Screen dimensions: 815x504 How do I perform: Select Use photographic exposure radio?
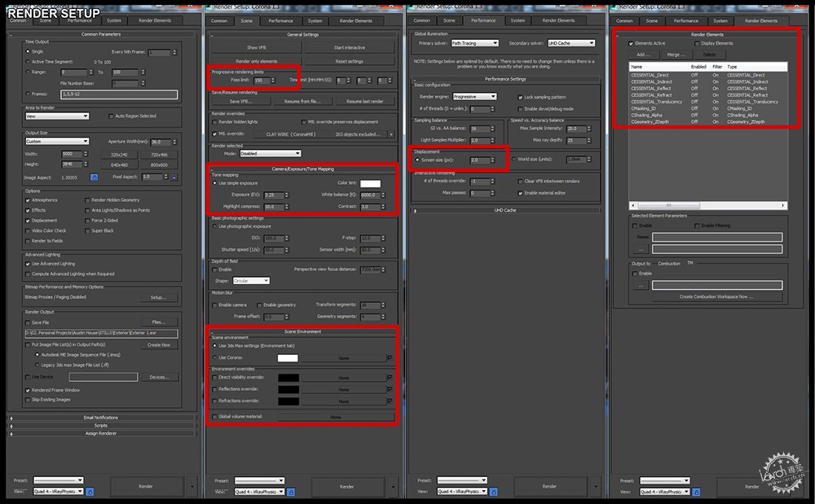[x=214, y=226]
